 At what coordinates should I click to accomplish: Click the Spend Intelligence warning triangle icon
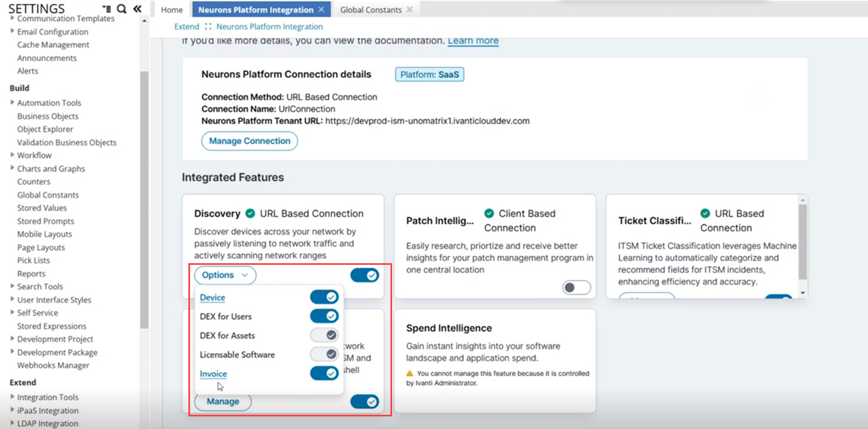coord(410,374)
